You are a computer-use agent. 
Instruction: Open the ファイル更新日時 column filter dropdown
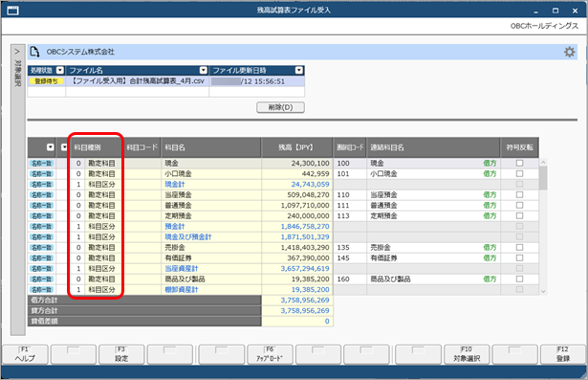(x=299, y=70)
